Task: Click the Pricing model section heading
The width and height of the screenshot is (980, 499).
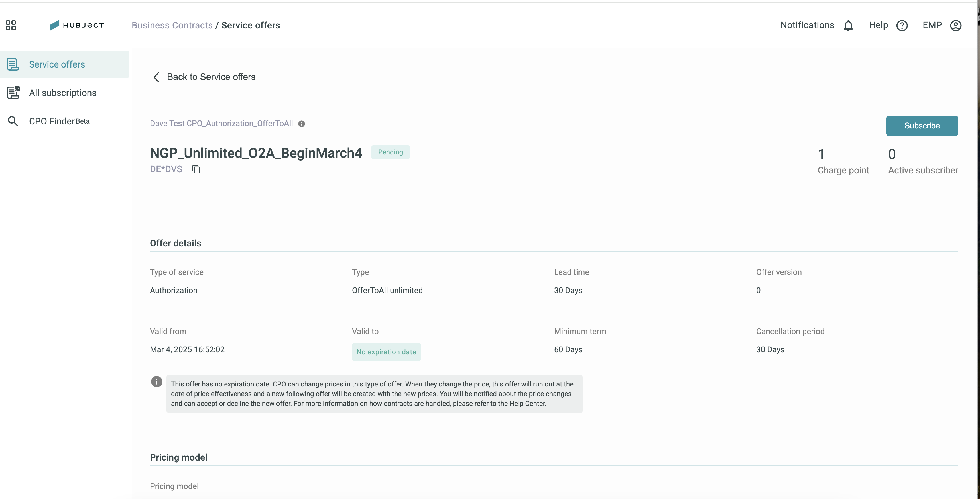Action: [x=178, y=457]
